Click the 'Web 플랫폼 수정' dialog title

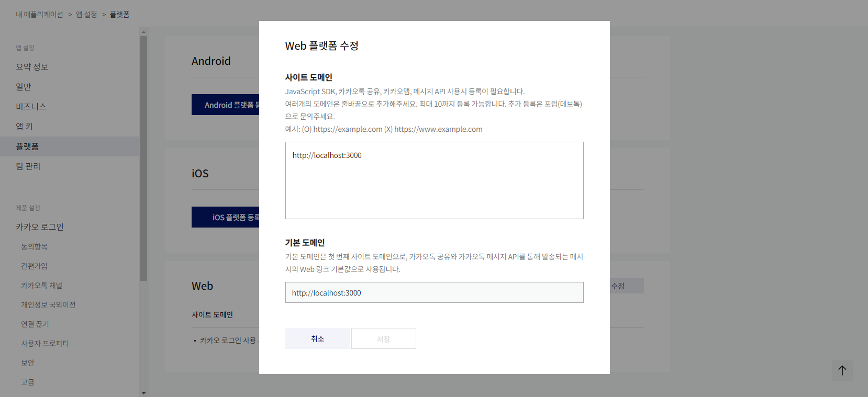tap(322, 46)
